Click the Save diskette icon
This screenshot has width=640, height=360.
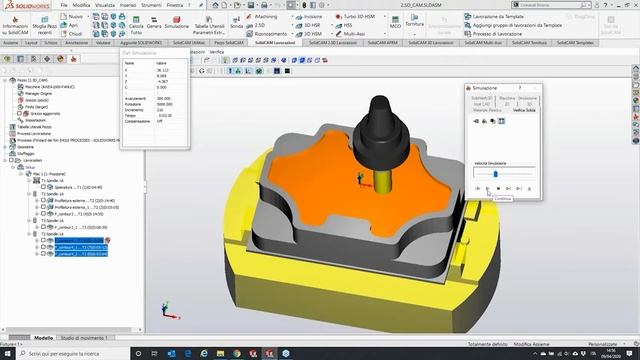pyautogui.click(x=251, y=5)
